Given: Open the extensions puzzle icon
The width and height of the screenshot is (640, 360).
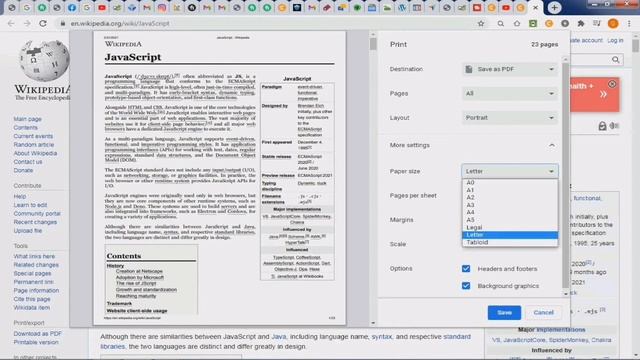Looking at the screenshot, I should click(x=581, y=24).
